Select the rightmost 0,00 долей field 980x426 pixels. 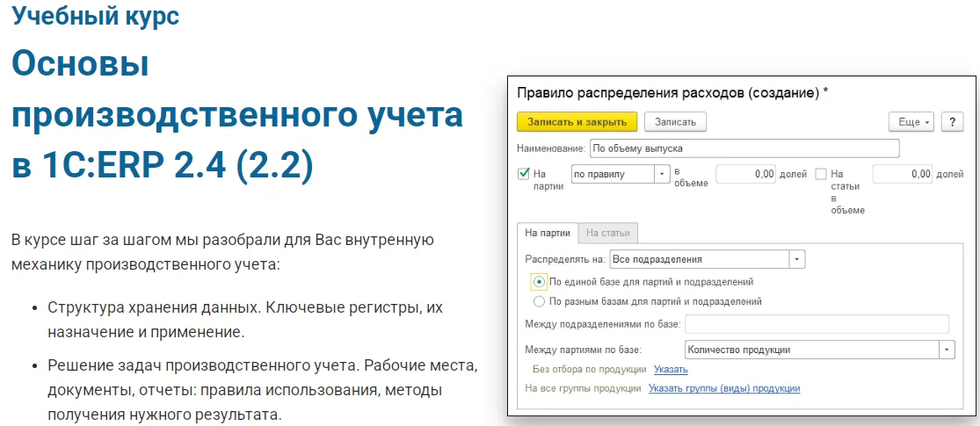pyautogui.click(x=903, y=174)
